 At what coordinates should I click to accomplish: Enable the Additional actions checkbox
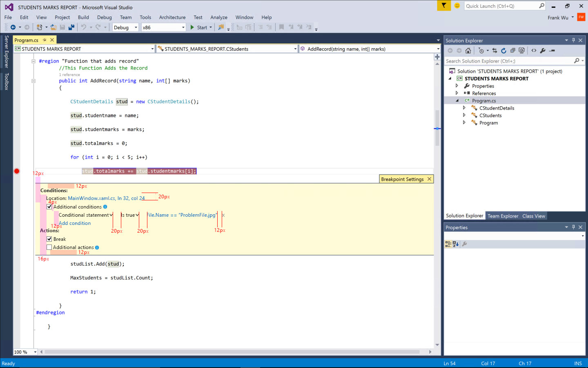(49, 247)
